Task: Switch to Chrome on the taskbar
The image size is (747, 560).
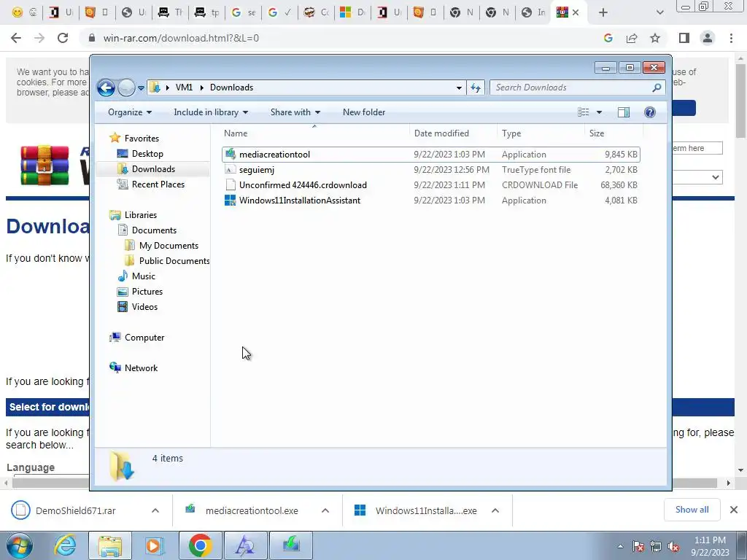Action: [x=200, y=545]
